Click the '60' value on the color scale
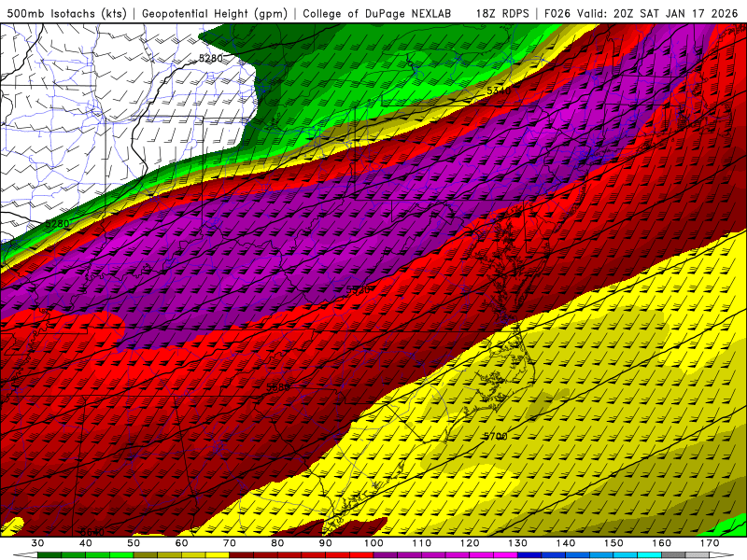The image size is (747, 560). [x=181, y=543]
